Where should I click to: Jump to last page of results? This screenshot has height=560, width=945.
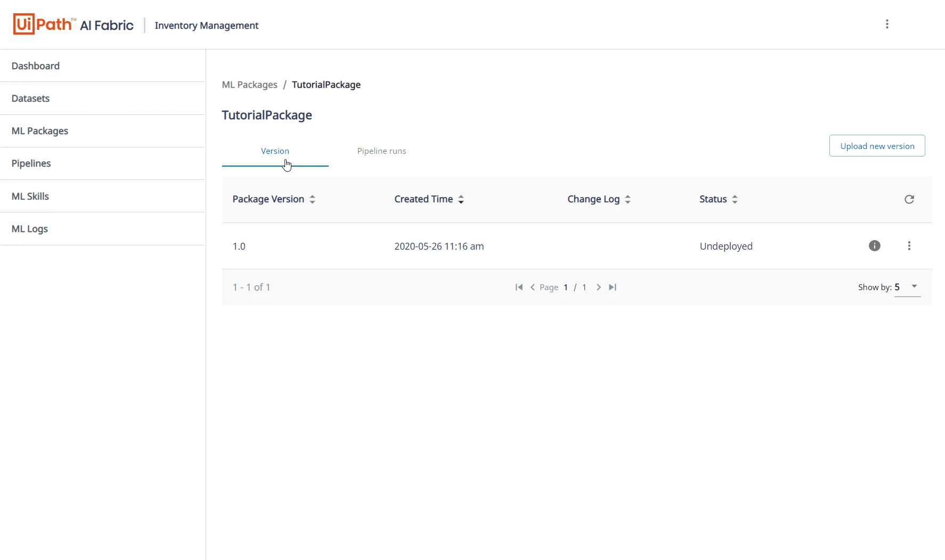(613, 287)
